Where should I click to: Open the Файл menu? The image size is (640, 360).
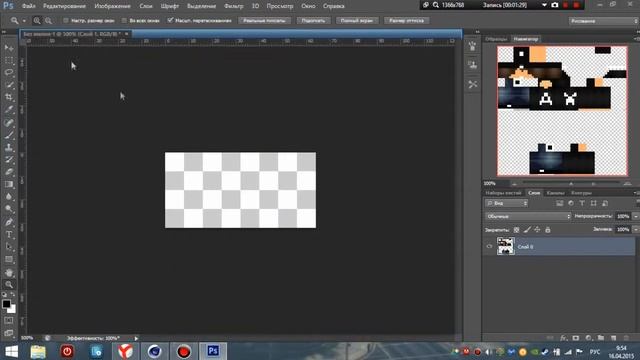(x=28, y=6)
